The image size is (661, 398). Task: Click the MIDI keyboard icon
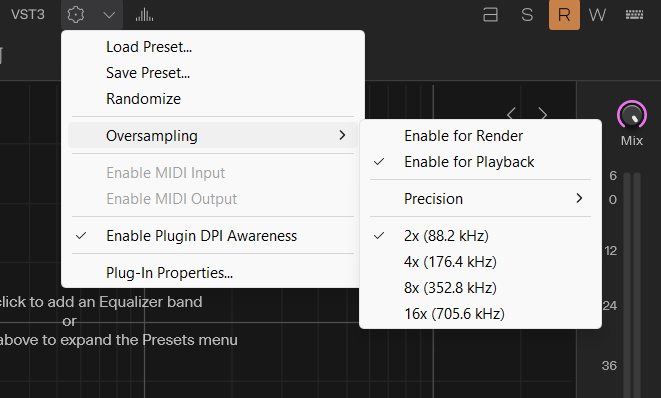634,15
